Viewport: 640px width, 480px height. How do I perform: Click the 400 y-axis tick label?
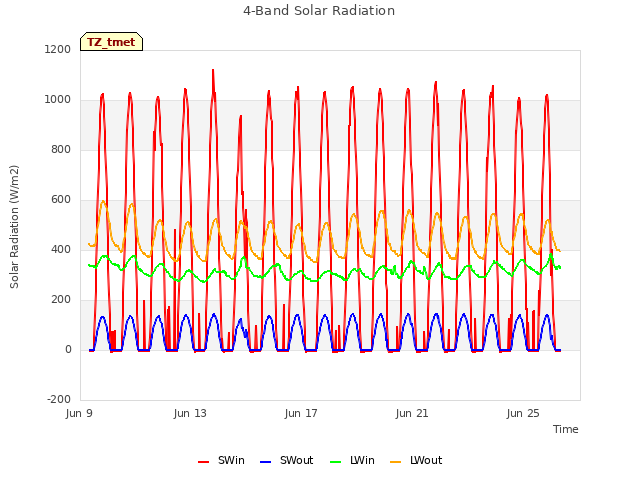(x=61, y=249)
